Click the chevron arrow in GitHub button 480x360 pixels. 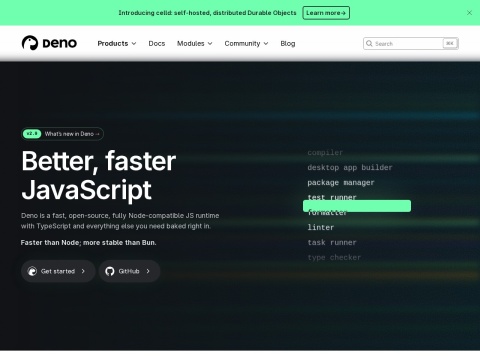tap(148, 271)
